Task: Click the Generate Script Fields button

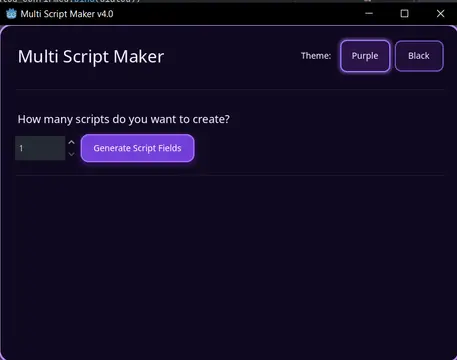Action: [x=137, y=148]
